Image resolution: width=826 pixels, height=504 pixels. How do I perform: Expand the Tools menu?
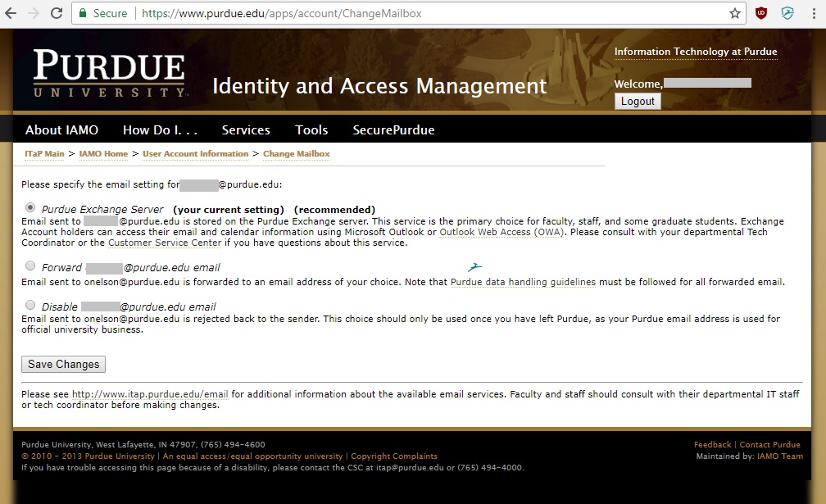pos(311,129)
